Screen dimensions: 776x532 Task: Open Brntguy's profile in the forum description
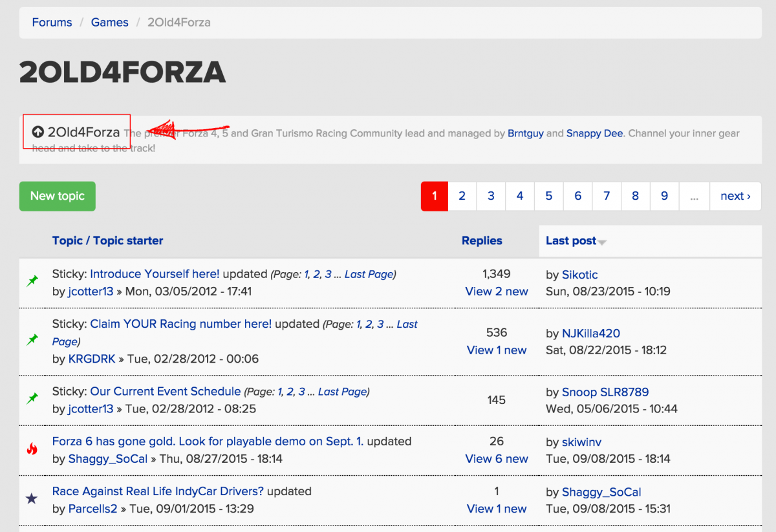[526, 134]
